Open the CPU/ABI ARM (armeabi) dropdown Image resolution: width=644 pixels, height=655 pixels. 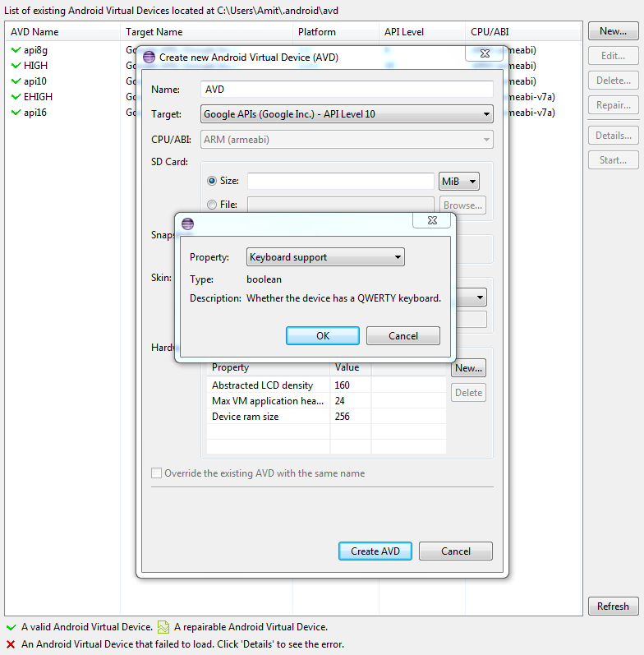pos(347,140)
